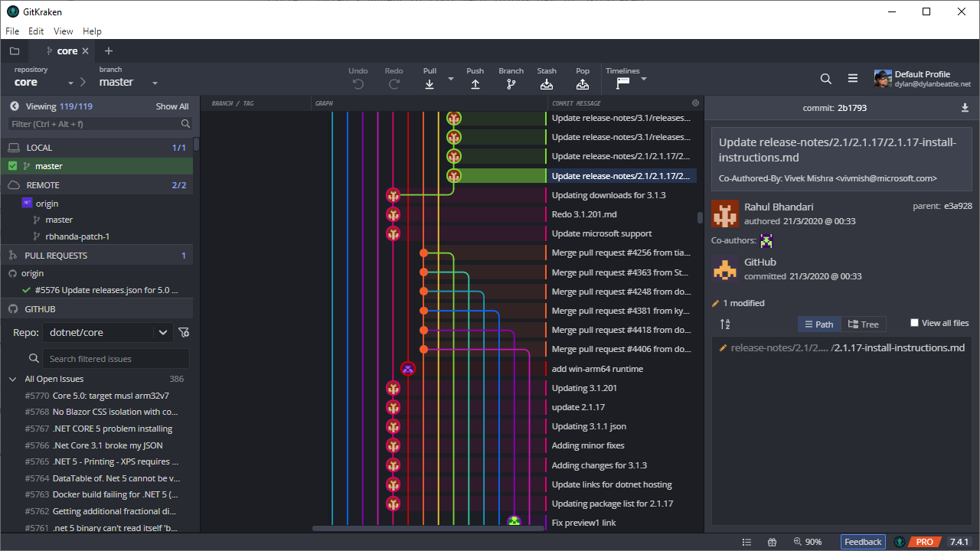Enable View all files checkbox

point(914,323)
